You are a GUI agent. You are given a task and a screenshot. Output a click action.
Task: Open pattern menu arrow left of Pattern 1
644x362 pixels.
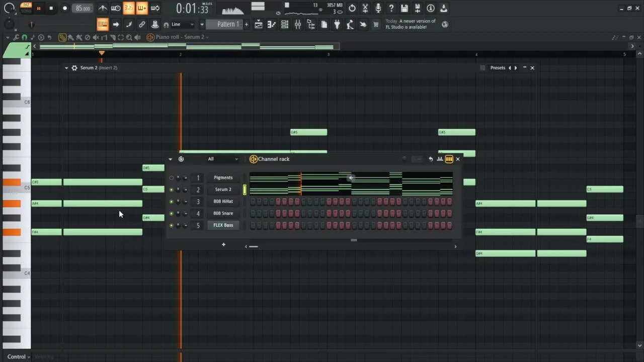pyautogui.click(x=202, y=24)
